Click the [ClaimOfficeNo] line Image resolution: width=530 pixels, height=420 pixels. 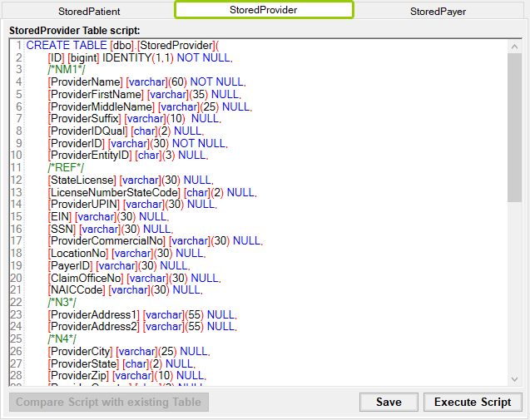tap(134, 278)
